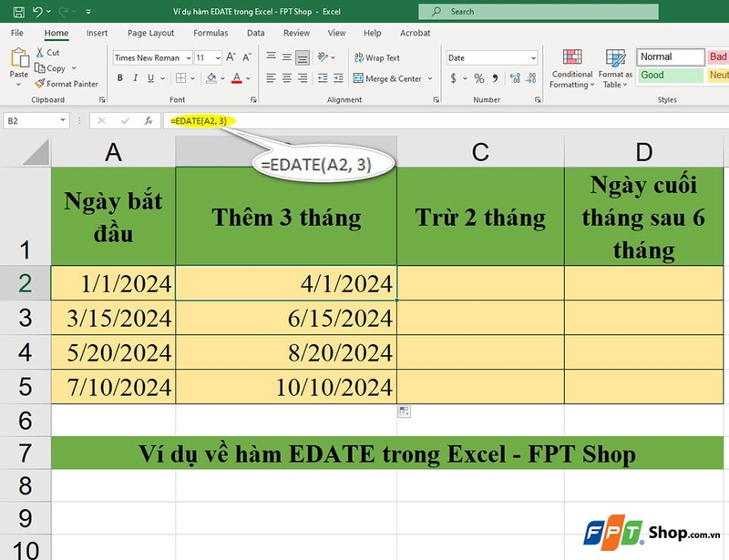This screenshot has width=729, height=560.
Task: Apply Comma Style format
Action: (x=496, y=78)
